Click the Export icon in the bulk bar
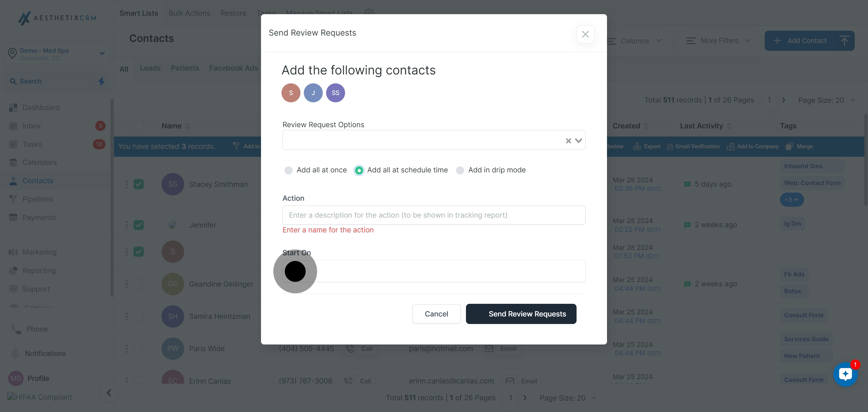Viewport: 868px width, 412px height. click(x=637, y=146)
